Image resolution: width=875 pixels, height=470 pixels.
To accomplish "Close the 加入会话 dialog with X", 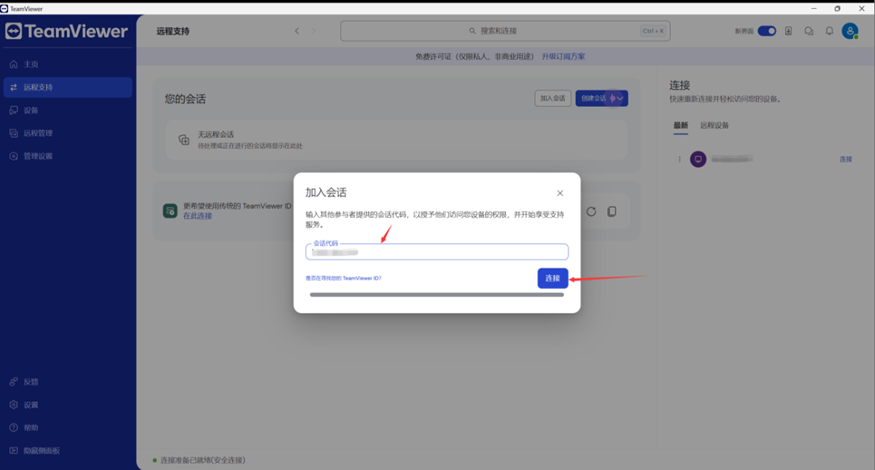I will coord(560,193).
